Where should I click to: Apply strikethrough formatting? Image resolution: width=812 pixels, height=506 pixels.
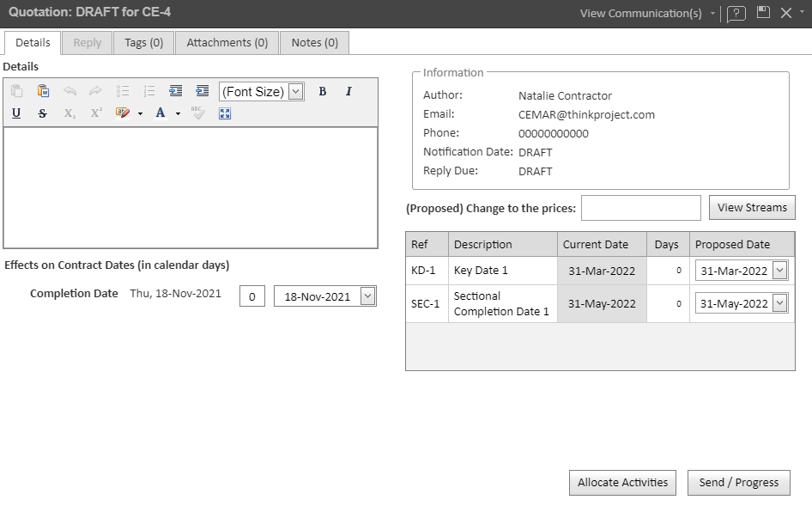(x=43, y=113)
